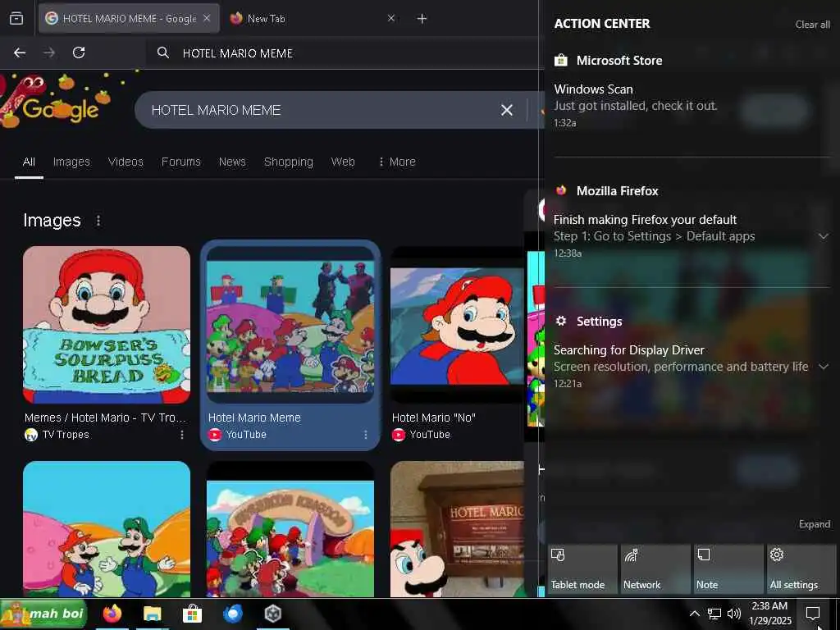Open the volume speaker icon in tray

734,614
